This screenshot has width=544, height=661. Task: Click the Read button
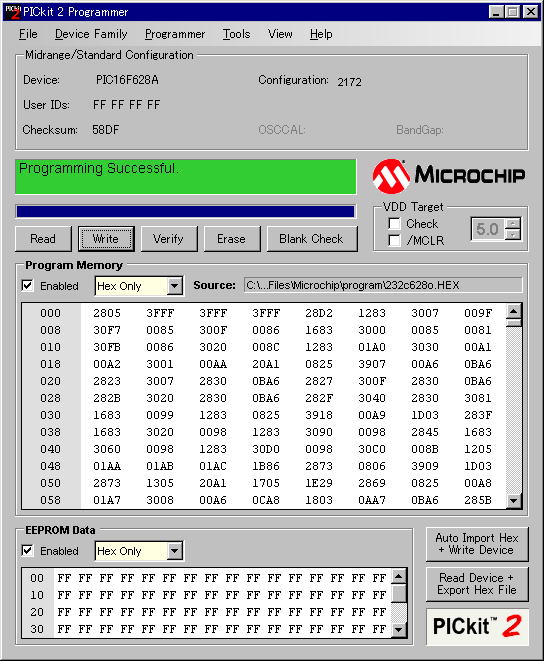(43, 239)
